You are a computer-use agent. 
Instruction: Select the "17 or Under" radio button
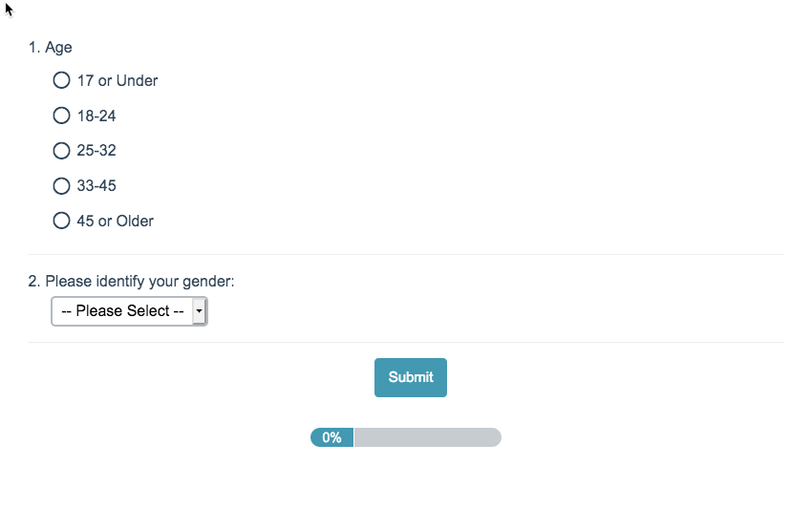click(61, 80)
